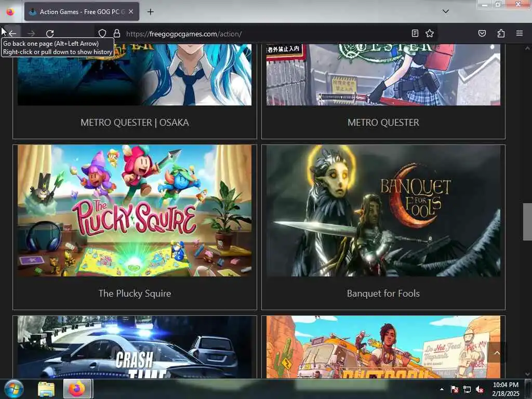Open a new tab with plus button
This screenshot has width=532, height=399.
[x=150, y=12]
